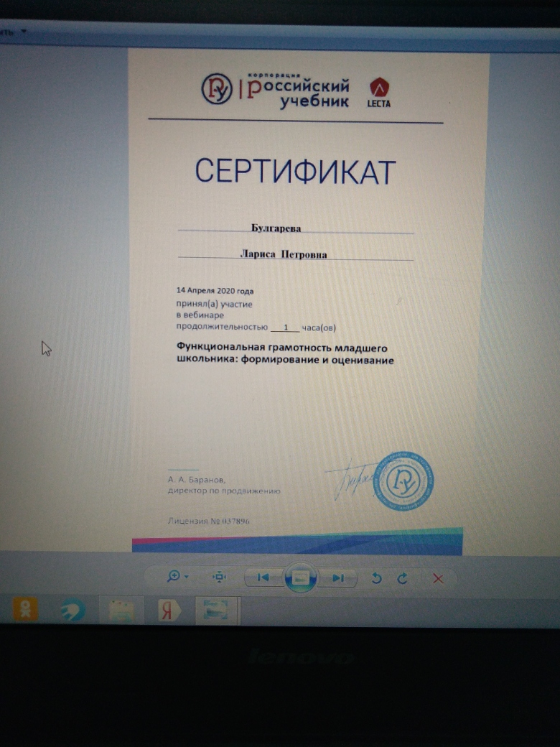Go to the previous image
This screenshot has height=747, width=560.
click(263, 577)
